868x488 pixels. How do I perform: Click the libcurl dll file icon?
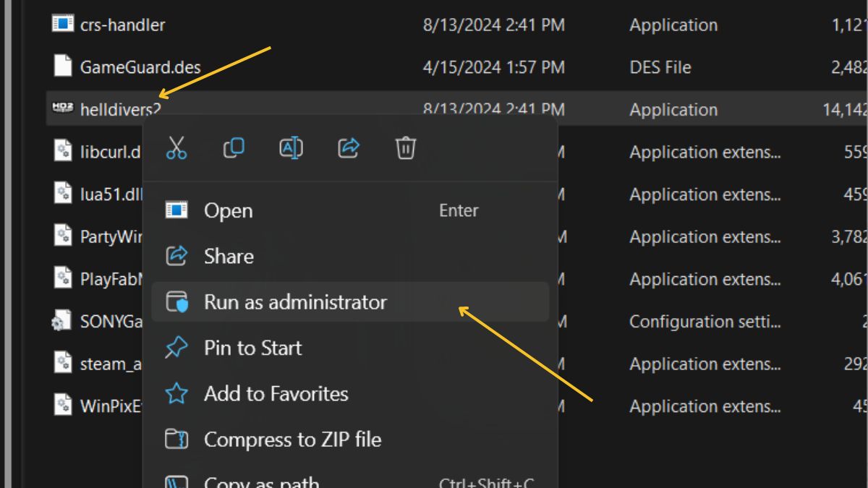[x=63, y=151]
